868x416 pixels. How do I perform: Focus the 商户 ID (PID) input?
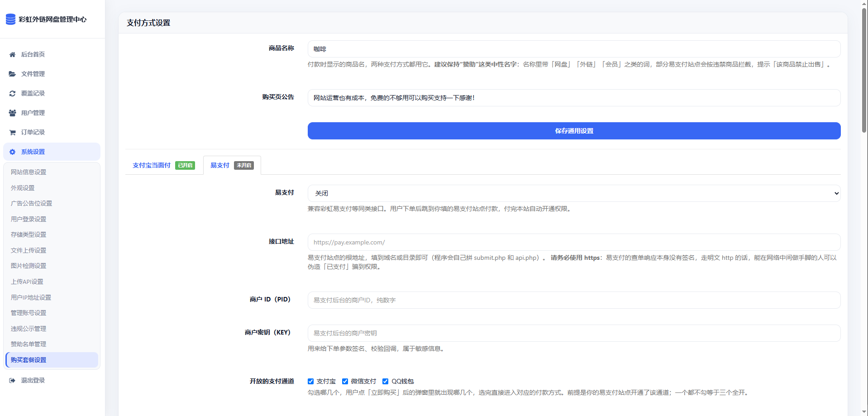pos(574,300)
